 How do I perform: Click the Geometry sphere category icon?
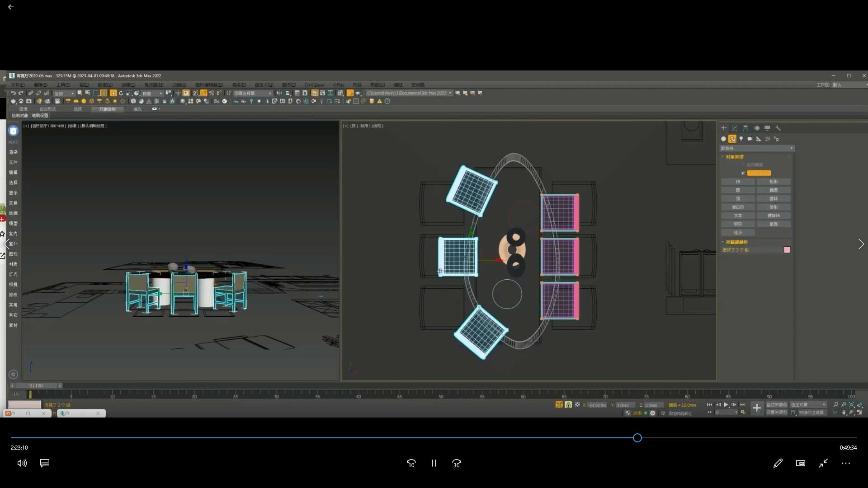click(723, 139)
